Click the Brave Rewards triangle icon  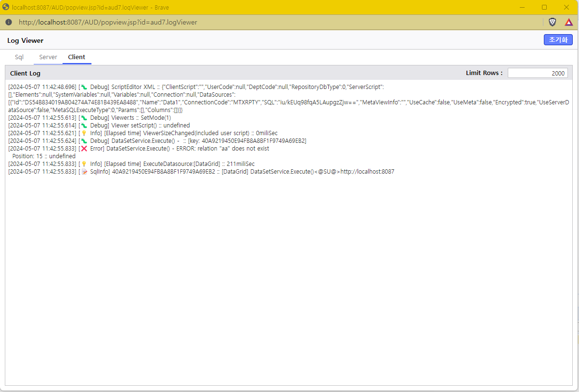point(568,22)
